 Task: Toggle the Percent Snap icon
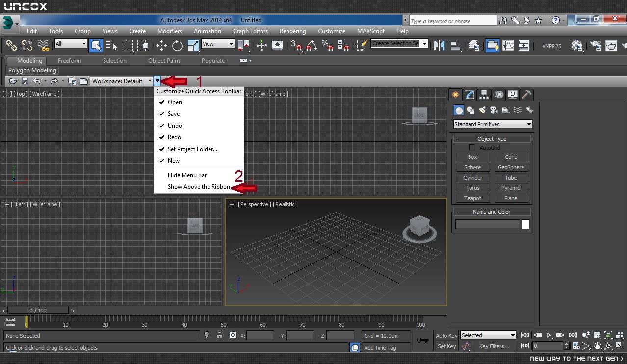coord(327,45)
